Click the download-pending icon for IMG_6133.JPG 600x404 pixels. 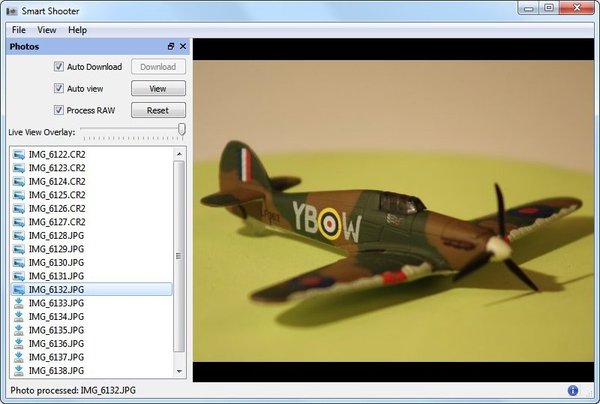click(18, 302)
